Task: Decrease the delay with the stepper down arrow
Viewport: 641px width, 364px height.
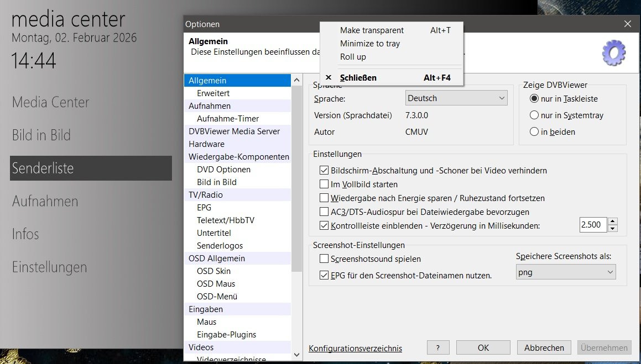Action: pyautogui.click(x=612, y=229)
